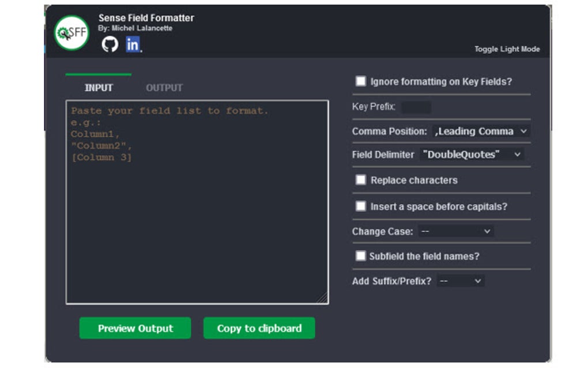Check the 'Replace characters' option
This screenshot has height=368, width=588.
(x=362, y=180)
